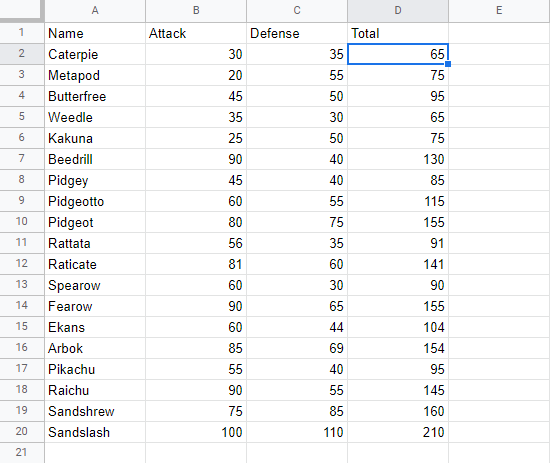550x463 pixels.
Task: Click the Name header cell
Action: point(95,33)
